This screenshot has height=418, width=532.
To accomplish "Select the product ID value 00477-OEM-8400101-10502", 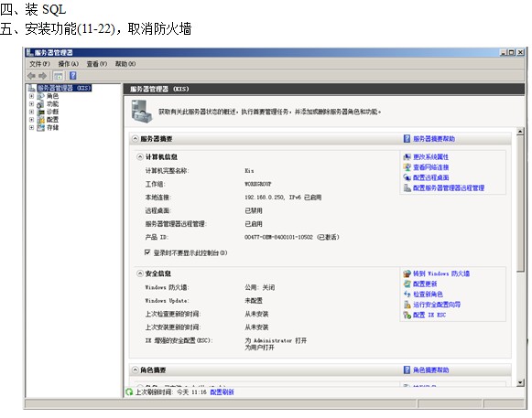I will click(x=278, y=237).
